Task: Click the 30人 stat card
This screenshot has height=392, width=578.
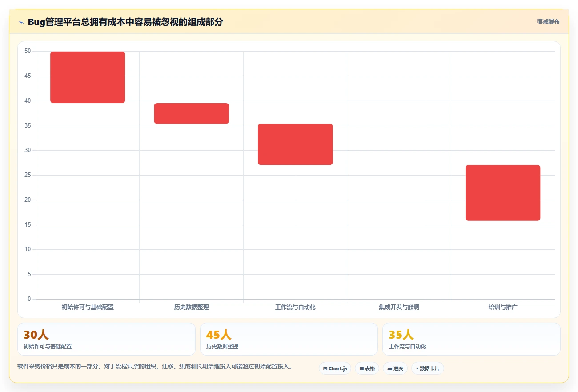Action: 106,339
